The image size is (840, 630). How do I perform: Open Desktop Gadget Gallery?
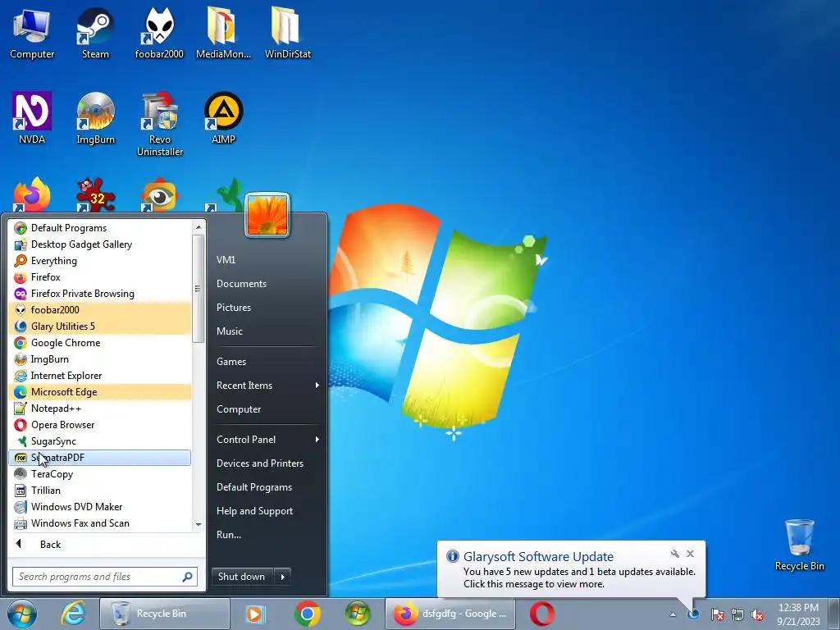click(99, 244)
